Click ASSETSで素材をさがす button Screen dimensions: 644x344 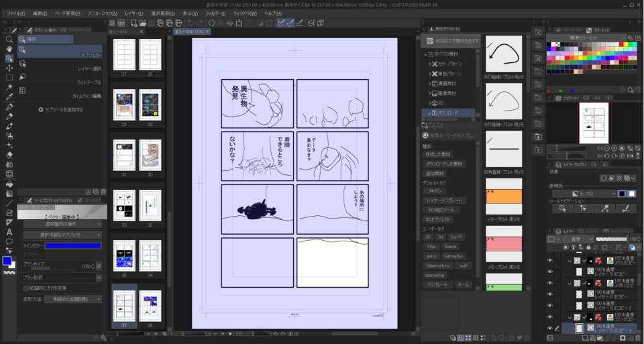[451, 41]
